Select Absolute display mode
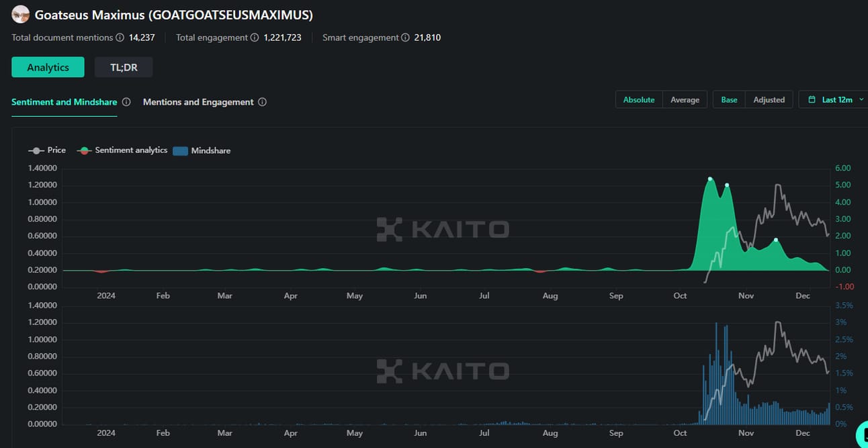This screenshot has width=868, height=448. 639,99
